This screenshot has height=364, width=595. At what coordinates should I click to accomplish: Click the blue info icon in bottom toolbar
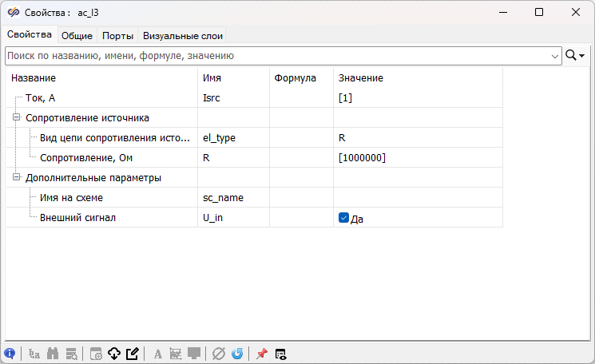pyautogui.click(x=10, y=354)
